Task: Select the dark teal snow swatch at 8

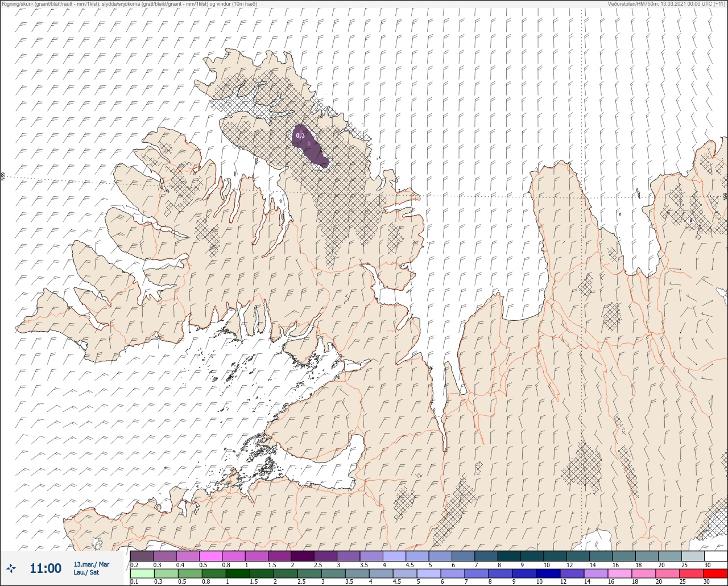Action: pyautogui.click(x=509, y=556)
